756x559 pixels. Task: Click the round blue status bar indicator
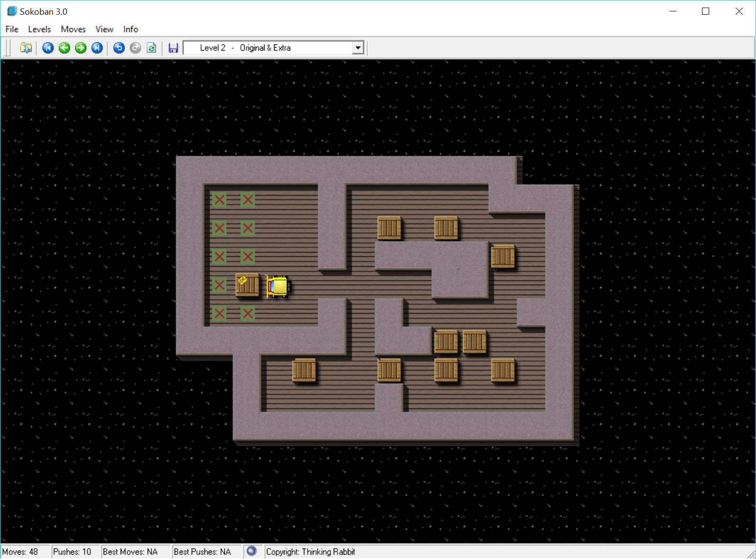pyautogui.click(x=251, y=551)
